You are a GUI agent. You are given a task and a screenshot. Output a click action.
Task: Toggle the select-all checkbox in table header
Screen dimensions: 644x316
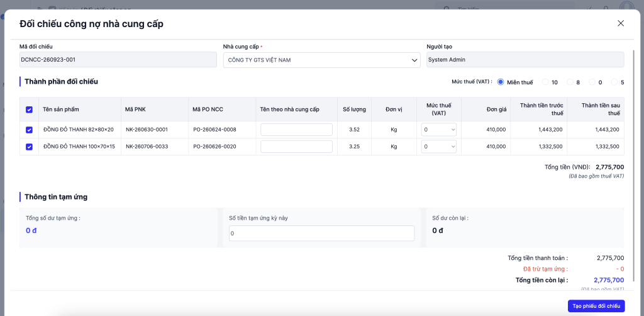tap(29, 110)
